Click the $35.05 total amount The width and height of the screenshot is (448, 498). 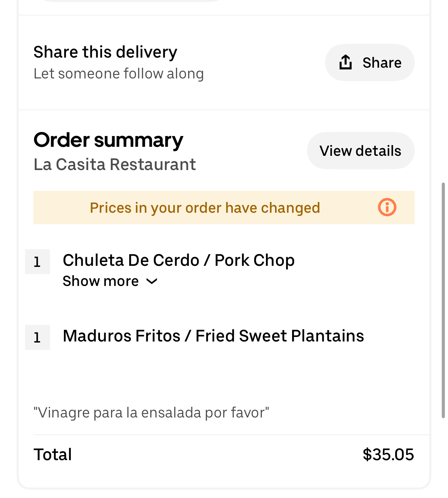(388, 455)
